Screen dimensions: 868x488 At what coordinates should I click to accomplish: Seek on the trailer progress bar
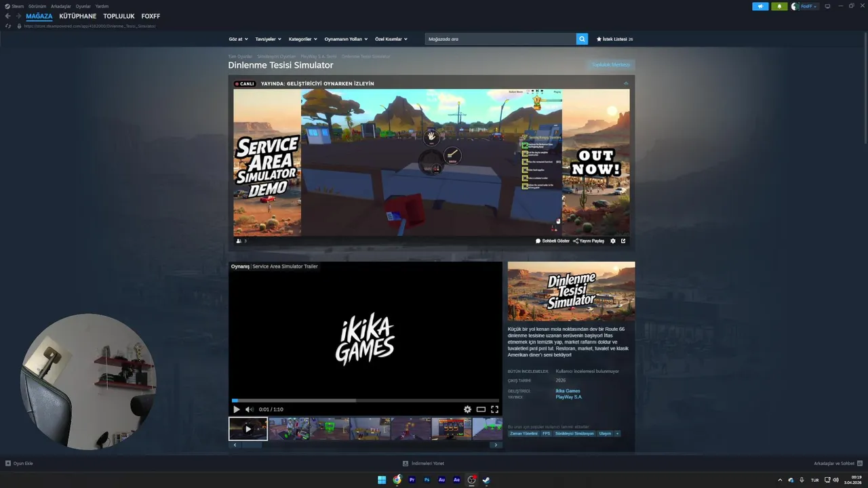point(365,401)
